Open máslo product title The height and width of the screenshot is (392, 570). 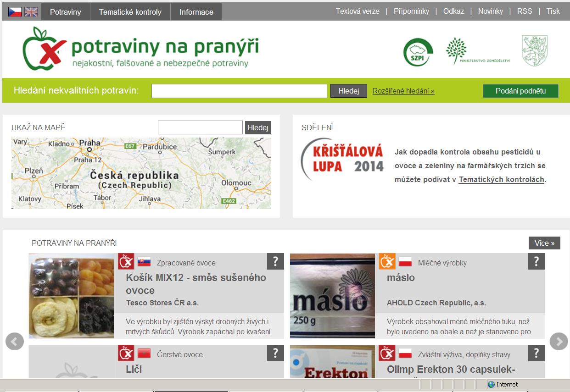pyautogui.click(x=401, y=277)
